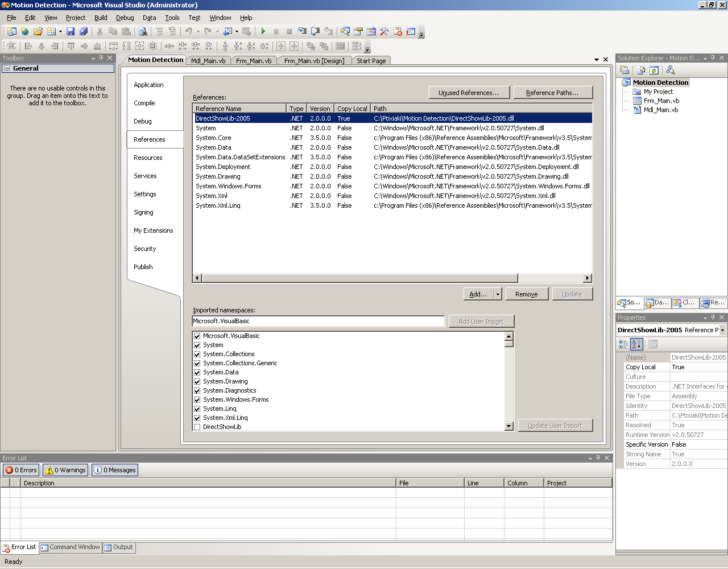This screenshot has height=569, width=728.
Task: Click the Open File folder icon
Action: tap(38, 31)
